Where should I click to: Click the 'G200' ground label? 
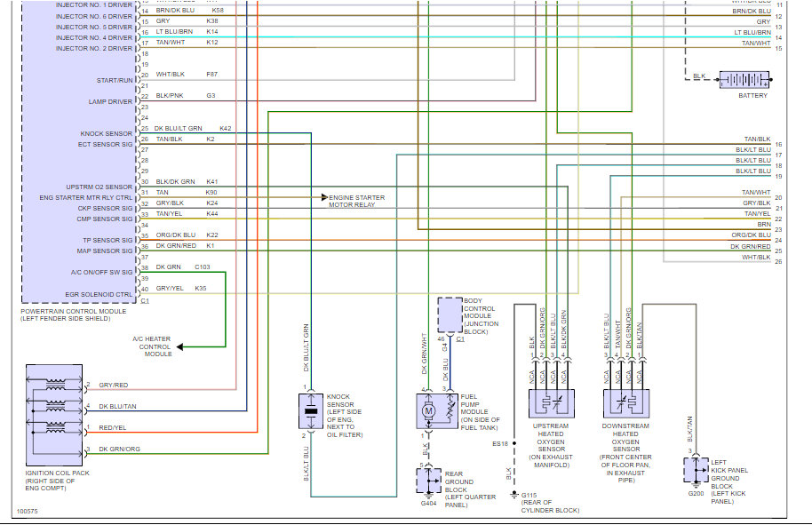696,493
